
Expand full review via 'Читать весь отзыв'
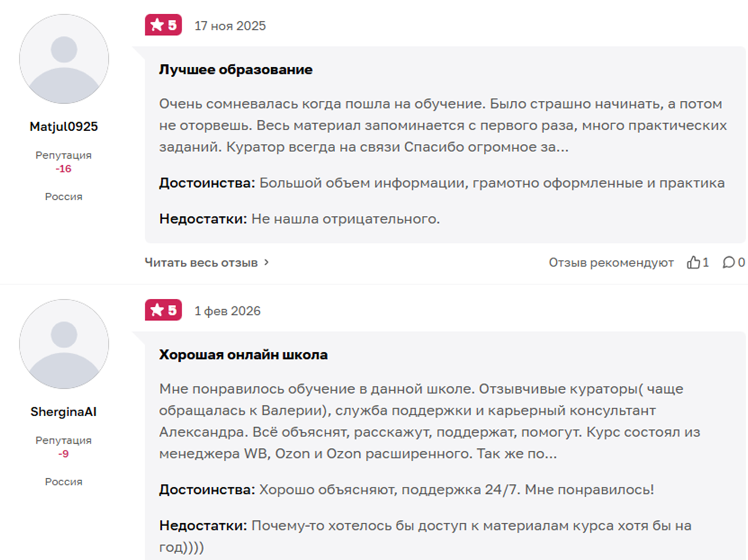201,262
